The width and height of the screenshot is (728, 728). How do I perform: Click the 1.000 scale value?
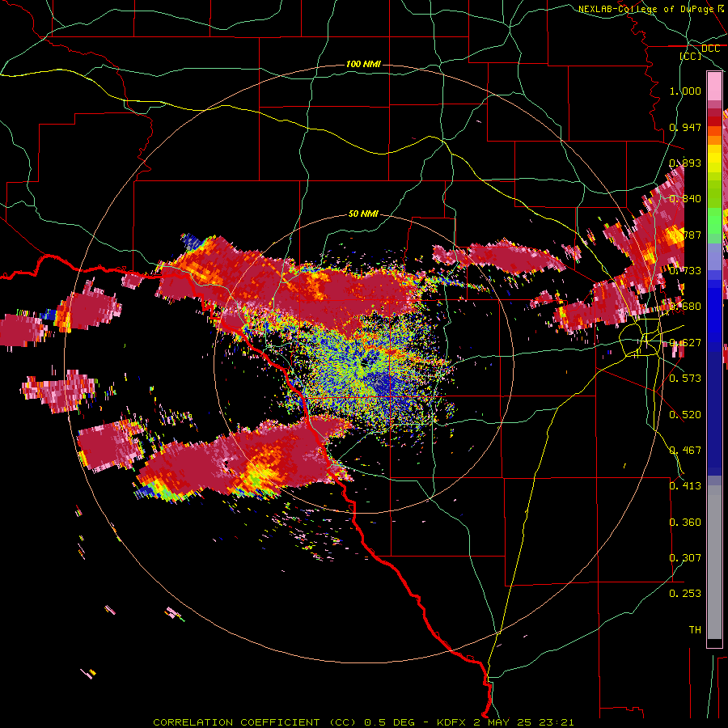click(685, 91)
